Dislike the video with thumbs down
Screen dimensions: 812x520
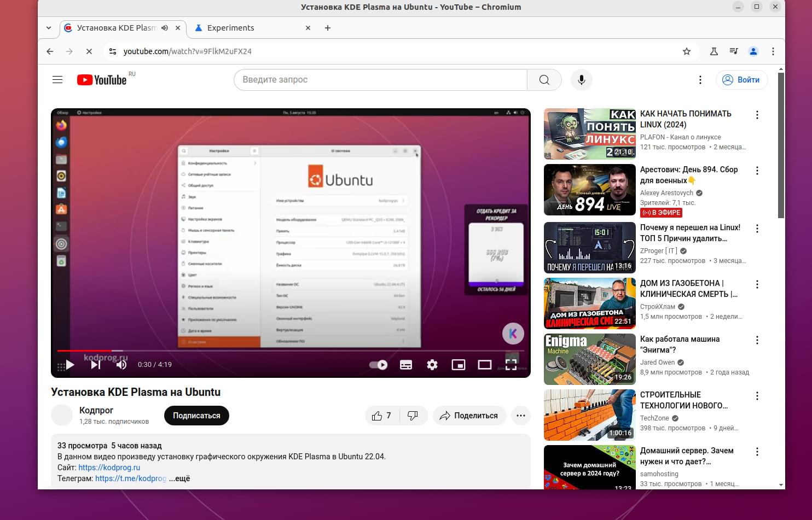pos(413,416)
